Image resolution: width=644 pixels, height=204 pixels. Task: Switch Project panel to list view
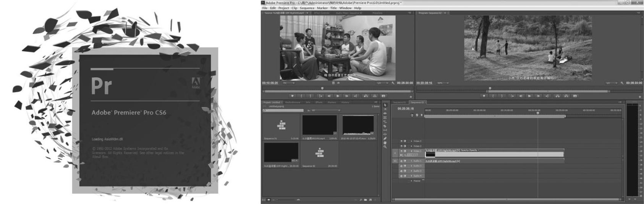tap(264, 200)
